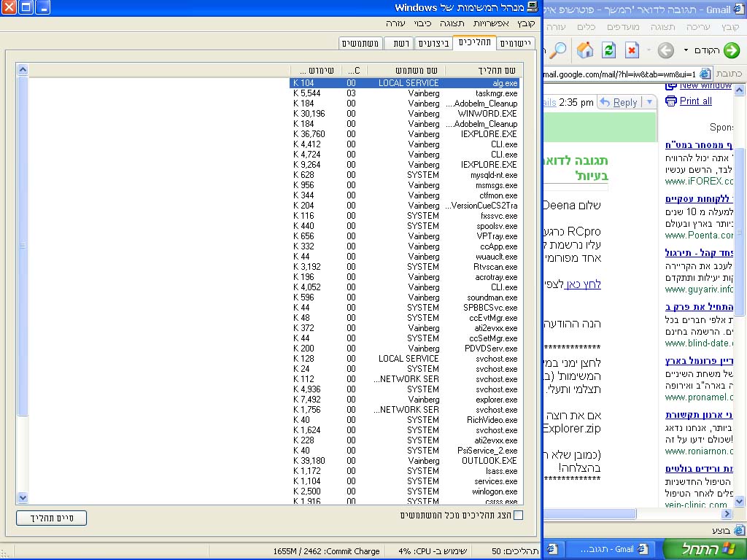Click the printer icon beside Print all
This screenshot has width=747, height=560.
point(671,101)
